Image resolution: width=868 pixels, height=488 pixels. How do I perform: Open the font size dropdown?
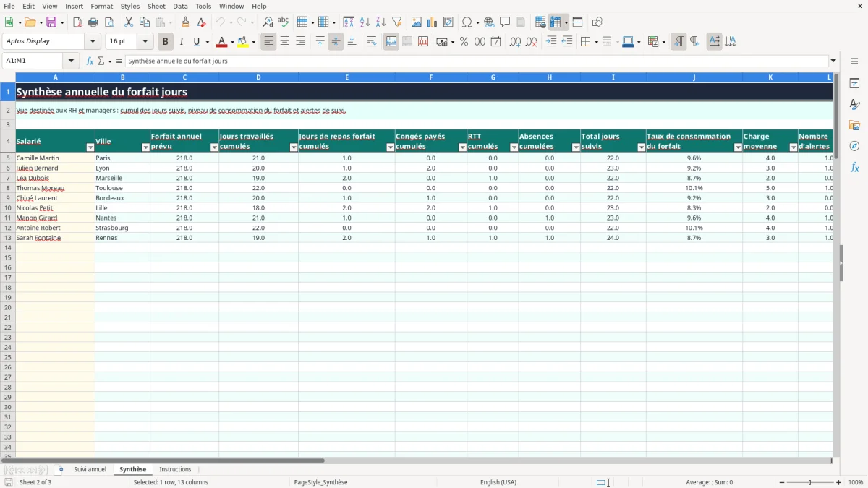tap(145, 42)
